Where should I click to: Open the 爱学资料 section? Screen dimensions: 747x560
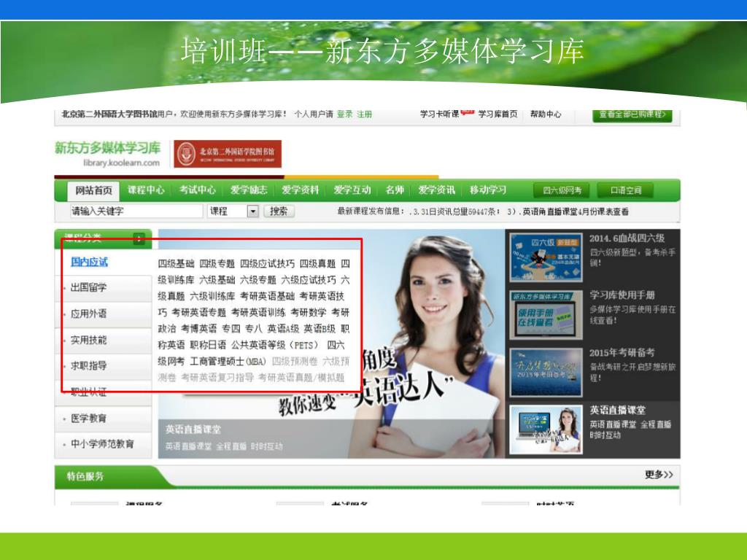coord(300,190)
